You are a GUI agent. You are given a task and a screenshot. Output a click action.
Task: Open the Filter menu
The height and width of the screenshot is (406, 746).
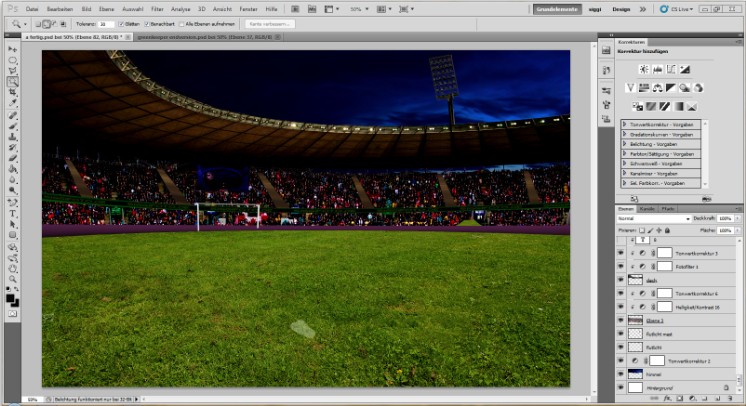click(157, 8)
